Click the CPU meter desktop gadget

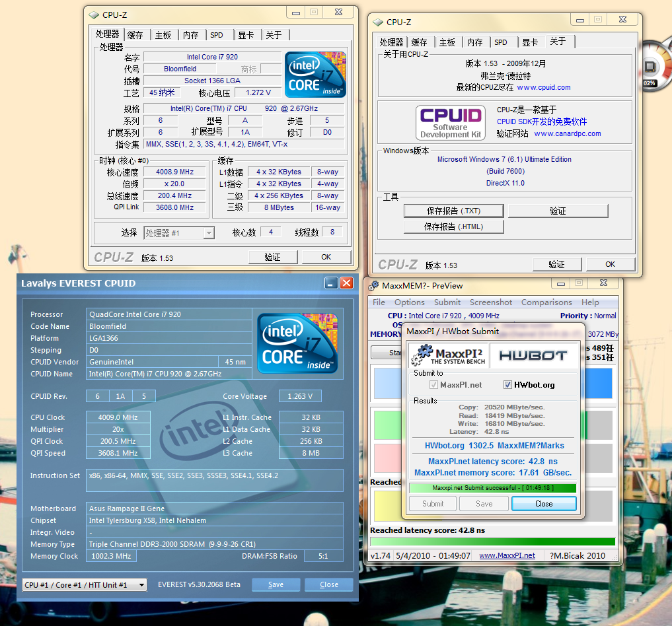pyautogui.click(x=657, y=67)
